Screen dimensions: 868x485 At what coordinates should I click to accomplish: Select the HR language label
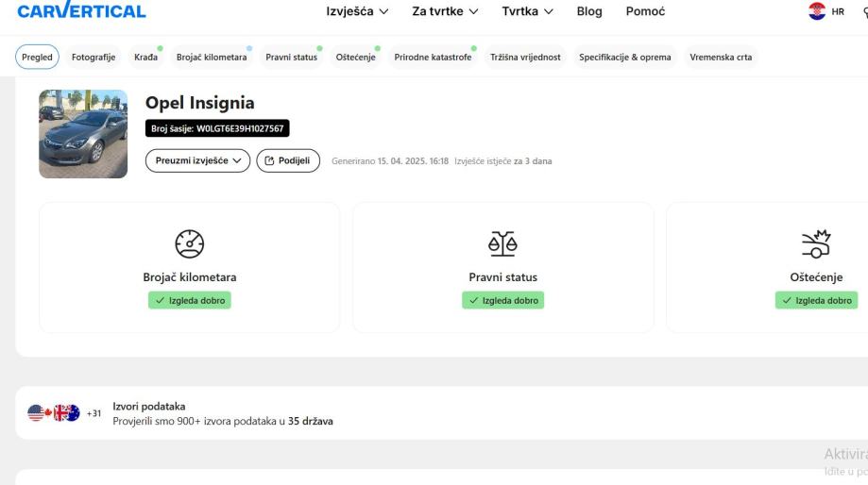click(838, 11)
